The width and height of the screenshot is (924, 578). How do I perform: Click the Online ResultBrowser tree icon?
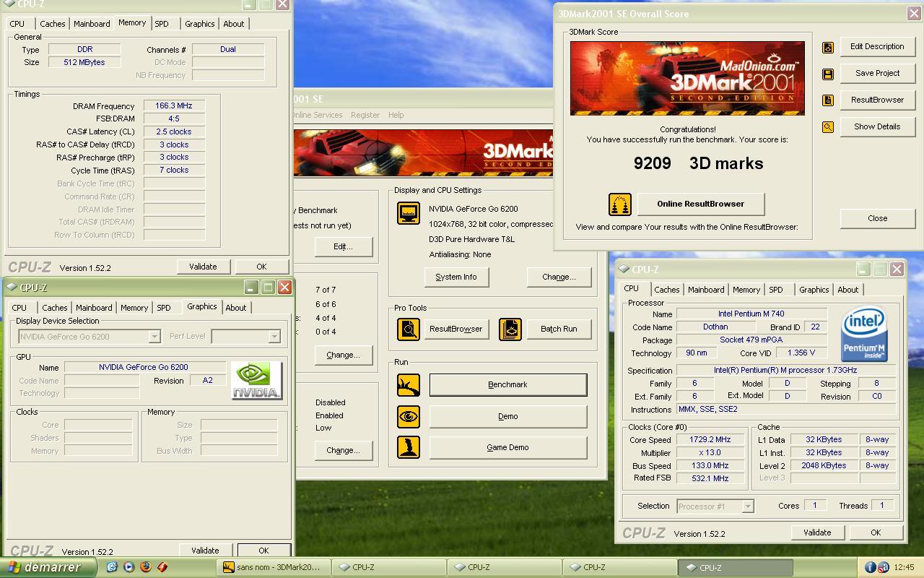[x=620, y=204]
